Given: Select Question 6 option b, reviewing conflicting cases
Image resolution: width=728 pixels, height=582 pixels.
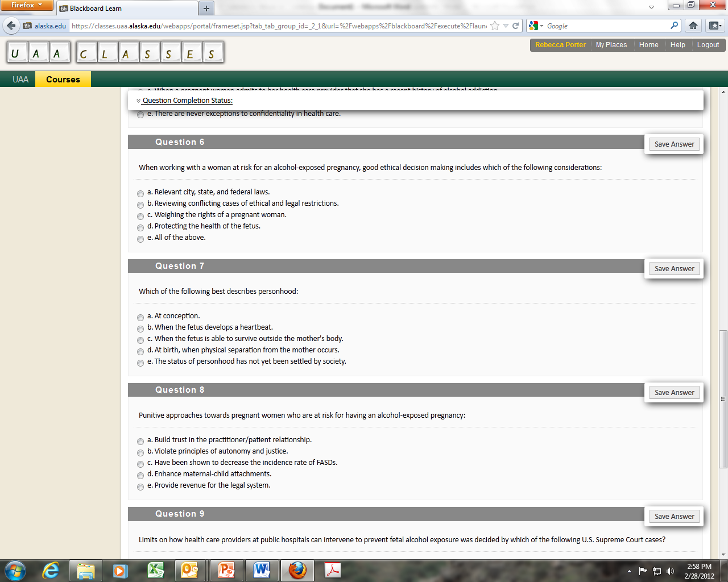Looking at the screenshot, I should coord(140,205).
